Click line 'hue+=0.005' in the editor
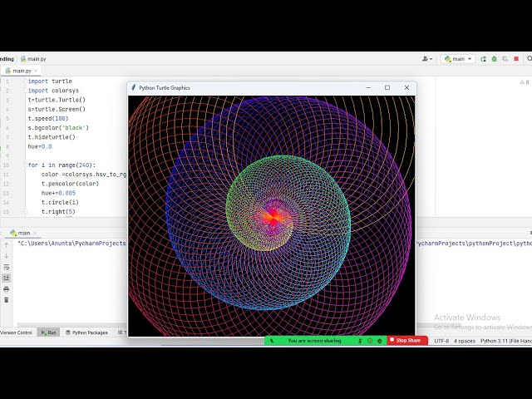532x399 pixels. [x=58, y=193]
